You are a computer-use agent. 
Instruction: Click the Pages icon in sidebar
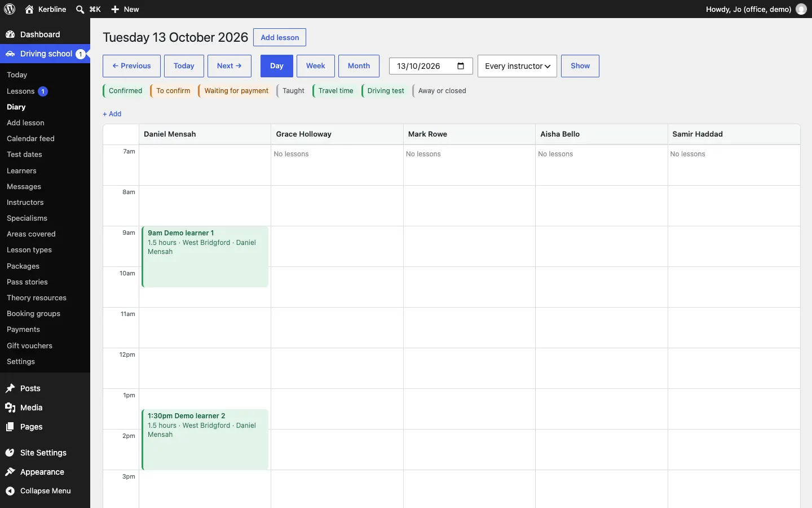pyautogui.click(x=10, y=427)
